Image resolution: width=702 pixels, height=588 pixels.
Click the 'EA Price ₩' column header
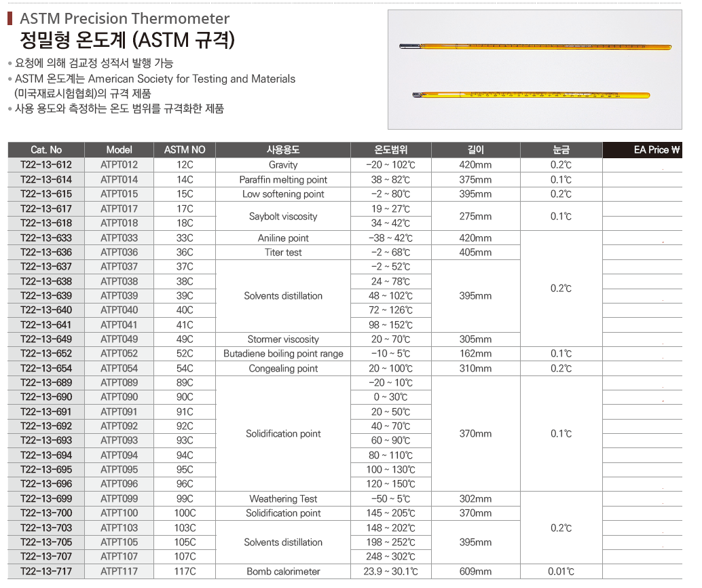[642, 150]
